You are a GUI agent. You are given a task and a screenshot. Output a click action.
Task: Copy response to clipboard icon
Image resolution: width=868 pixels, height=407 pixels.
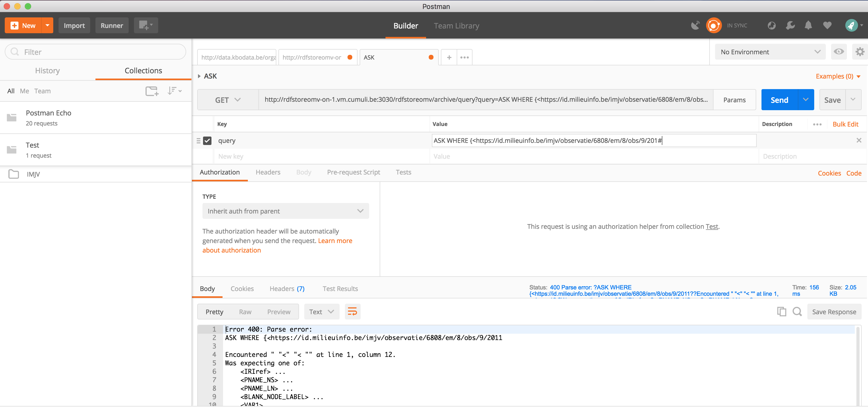782,312
